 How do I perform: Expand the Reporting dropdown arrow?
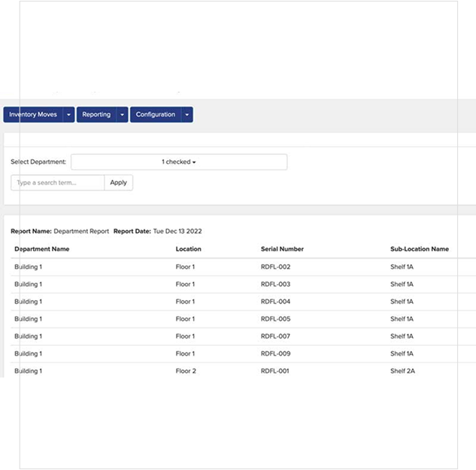[122, 114]
